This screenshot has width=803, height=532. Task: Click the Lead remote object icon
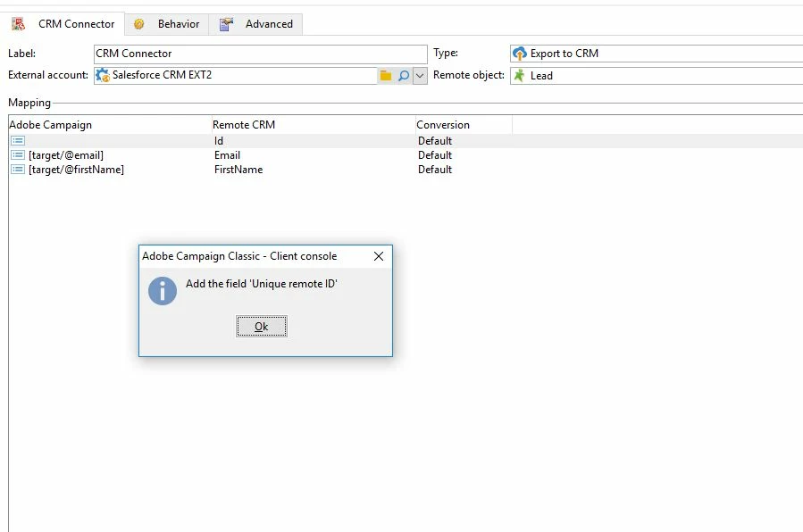coord(519,76)
